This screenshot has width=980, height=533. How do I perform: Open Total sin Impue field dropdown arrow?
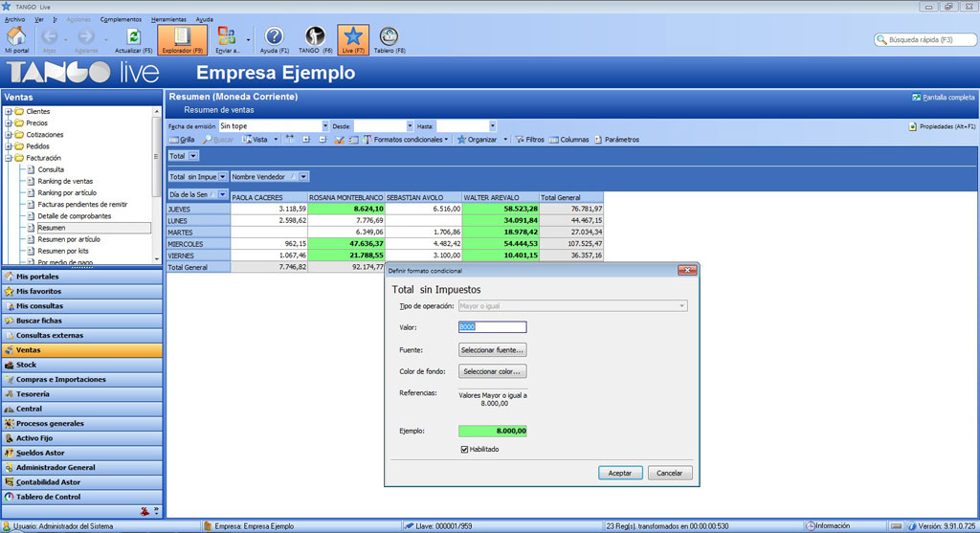pos(222,177)
